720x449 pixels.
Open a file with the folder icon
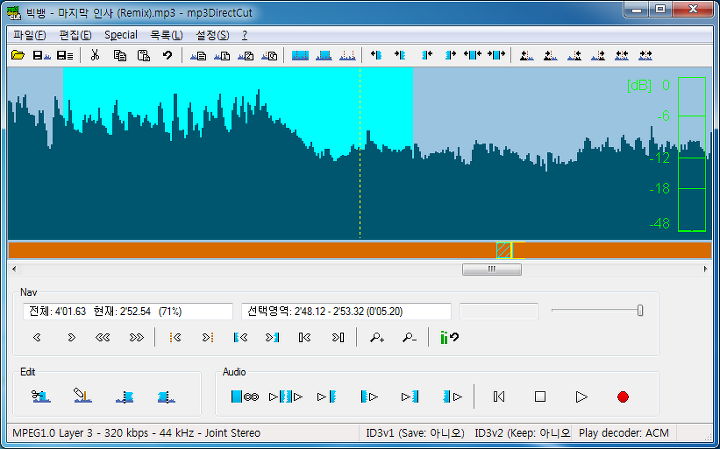(x=17, y=56)
